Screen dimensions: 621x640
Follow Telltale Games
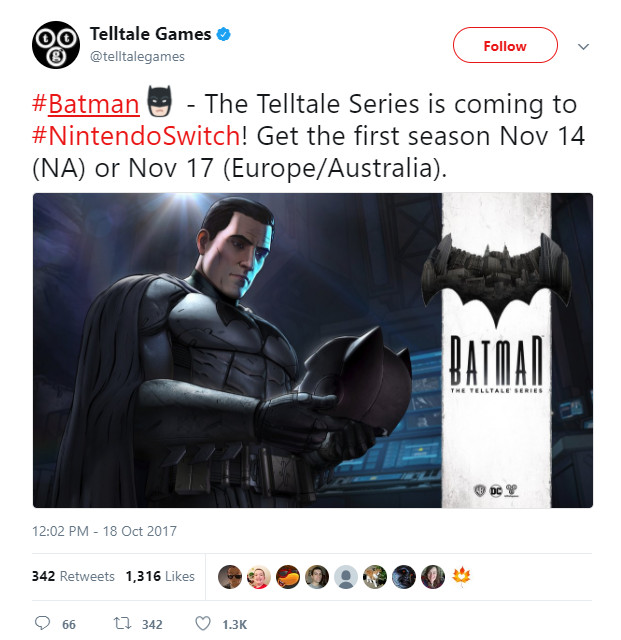click(x=505, y=45)
